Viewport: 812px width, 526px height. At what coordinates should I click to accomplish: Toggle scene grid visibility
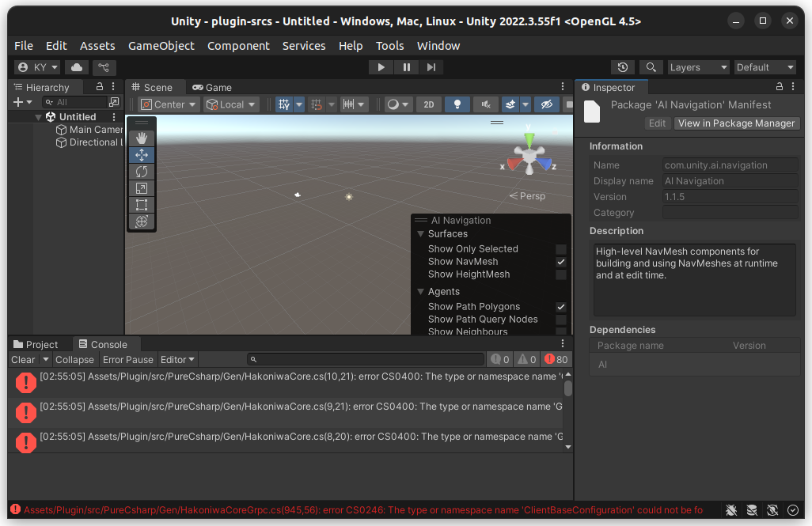[284, 104]
